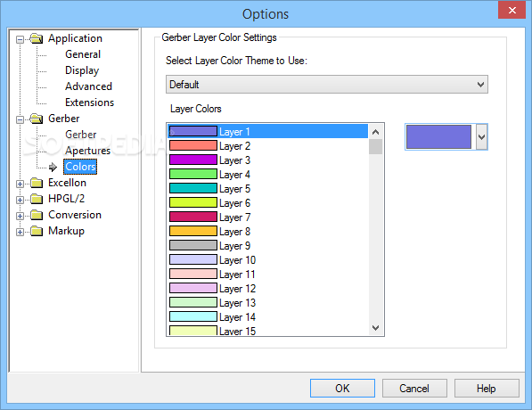Expand the Conversion tree node
The image size is (532, 410).
(20, 216)
